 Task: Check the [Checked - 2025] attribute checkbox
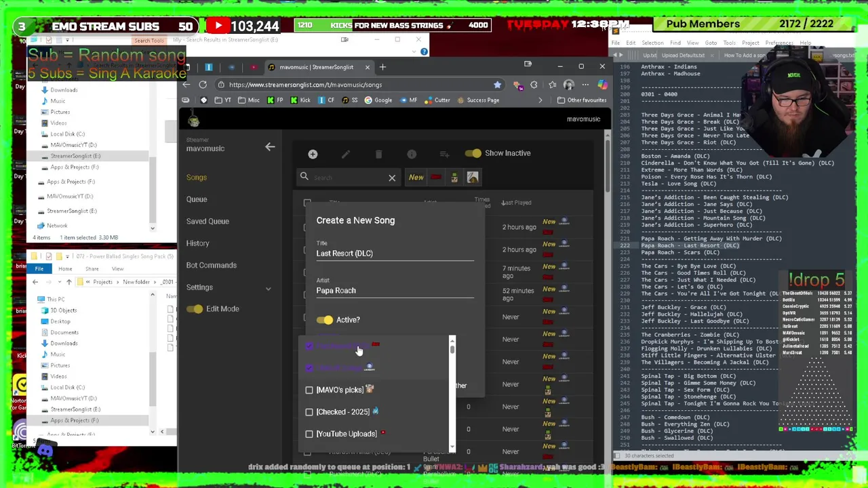pos(309,412)
